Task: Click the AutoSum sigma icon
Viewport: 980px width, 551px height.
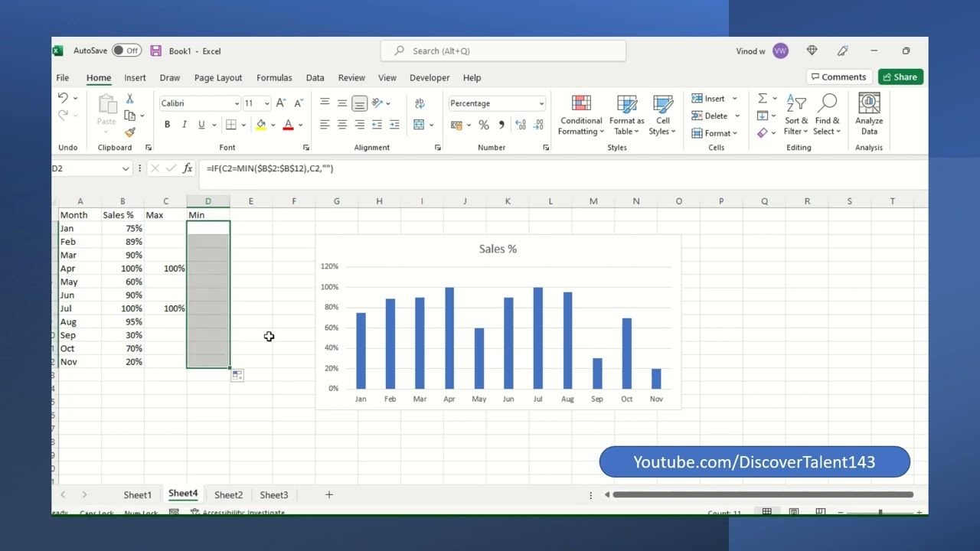Action: 763,99
